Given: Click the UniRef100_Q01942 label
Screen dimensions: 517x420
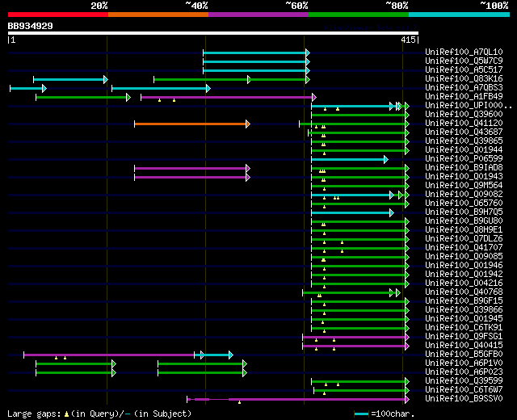Looking at the screenshot, I should (x=464, y=275).
